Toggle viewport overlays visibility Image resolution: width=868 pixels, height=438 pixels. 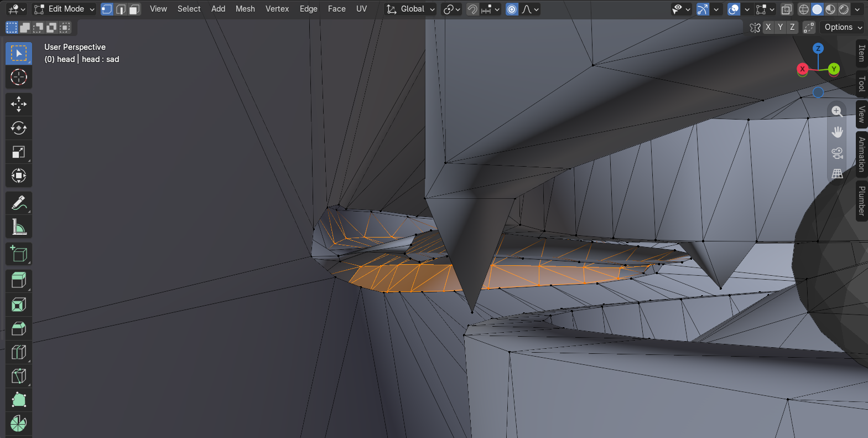(734, 9)
